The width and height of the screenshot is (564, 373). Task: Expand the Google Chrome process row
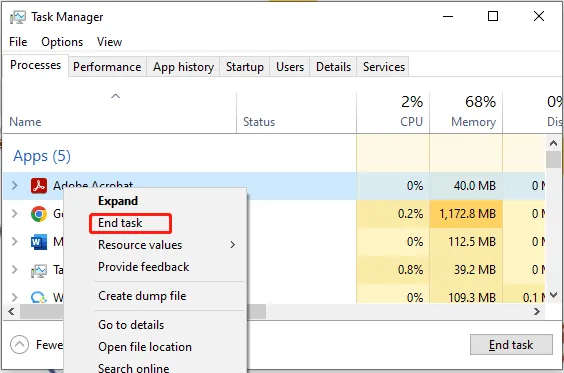(15, 214)
